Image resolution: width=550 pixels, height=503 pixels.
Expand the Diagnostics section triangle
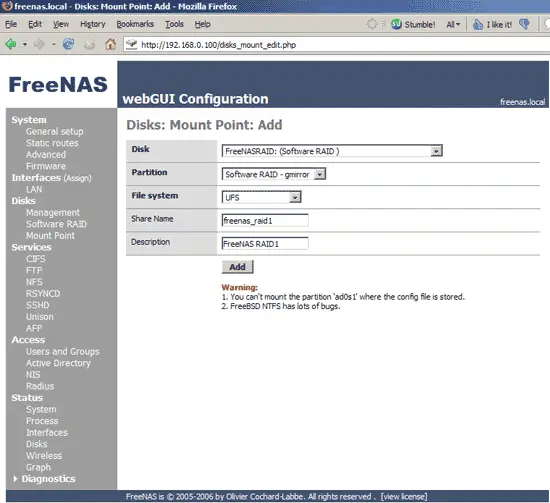tap(15, 478)
